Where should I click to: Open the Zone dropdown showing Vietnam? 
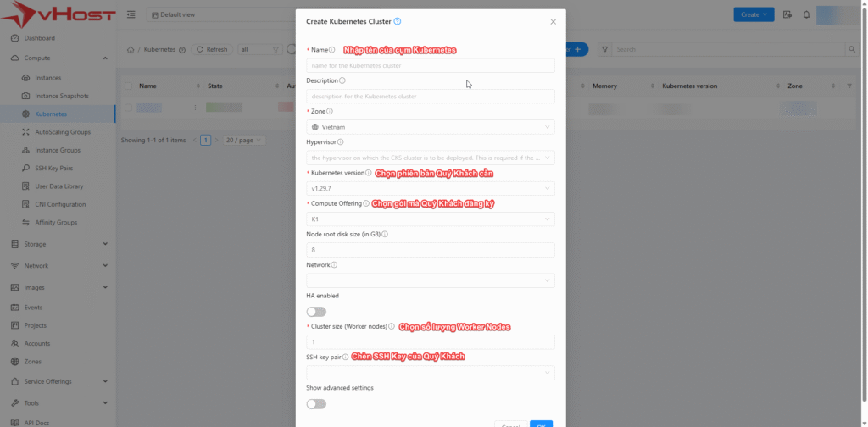430,127
